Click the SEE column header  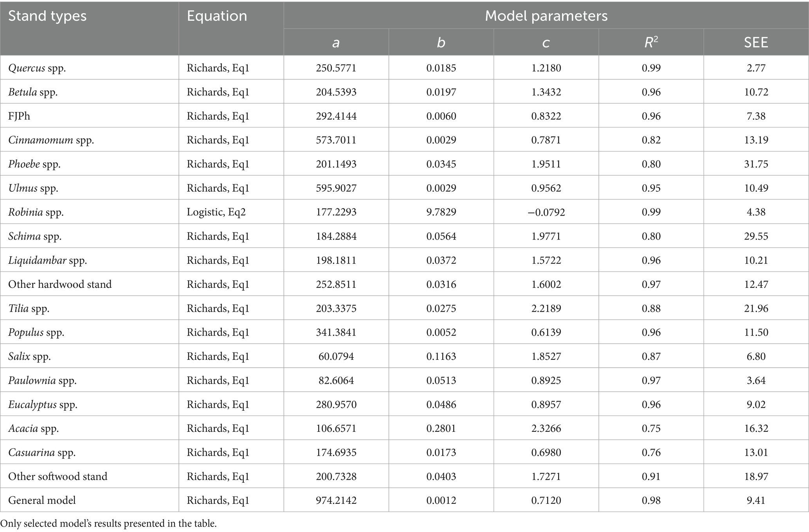(x=756, y=43)
